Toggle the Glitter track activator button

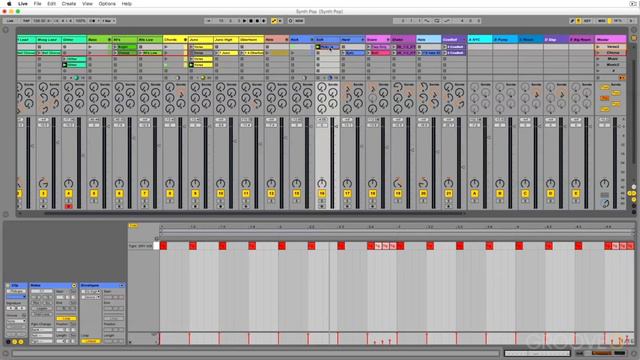click(69, 193)
